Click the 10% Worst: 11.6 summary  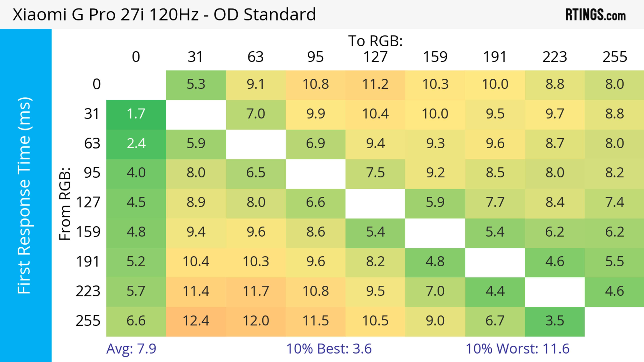click(518, 349)
